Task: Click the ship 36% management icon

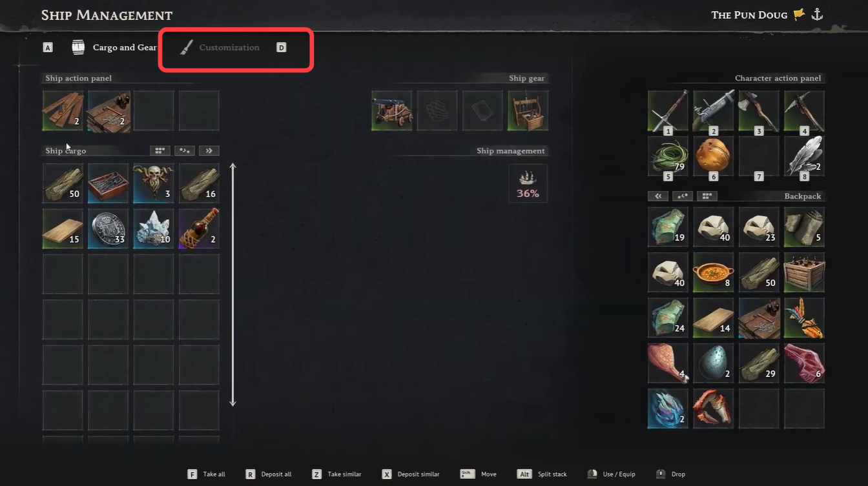Action: click(x=528, y=183)
